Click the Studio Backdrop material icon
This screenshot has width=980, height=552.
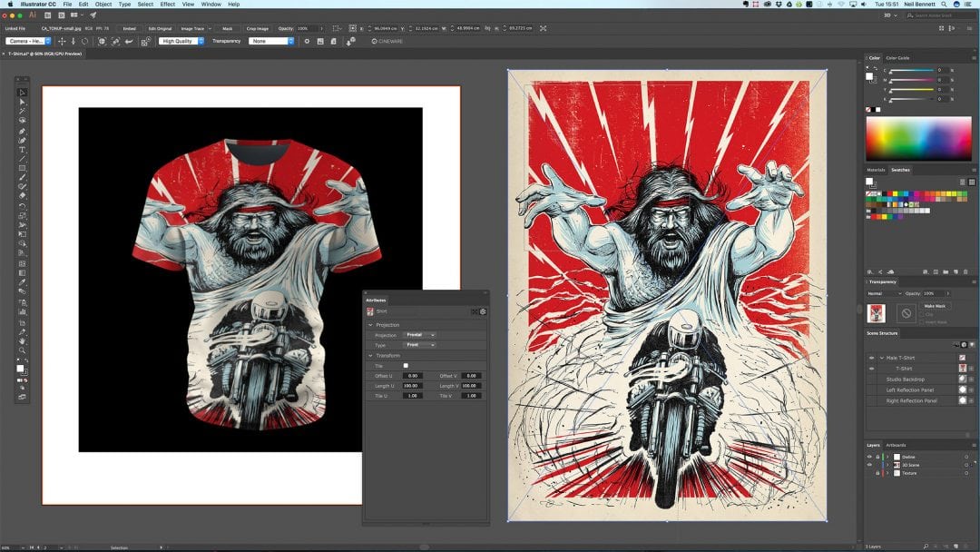[962, 379]
